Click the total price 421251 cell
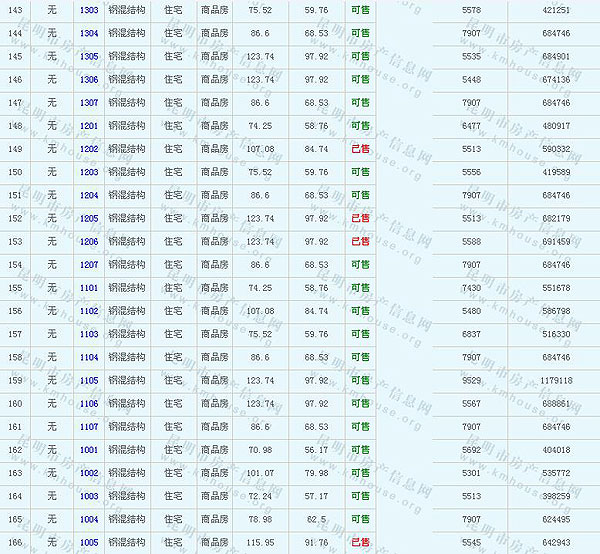This screenshot has height=554, width=600. [x=555, y=10]
